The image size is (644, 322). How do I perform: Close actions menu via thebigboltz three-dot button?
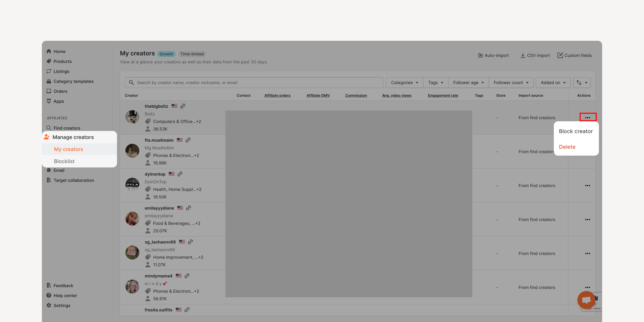588,117
